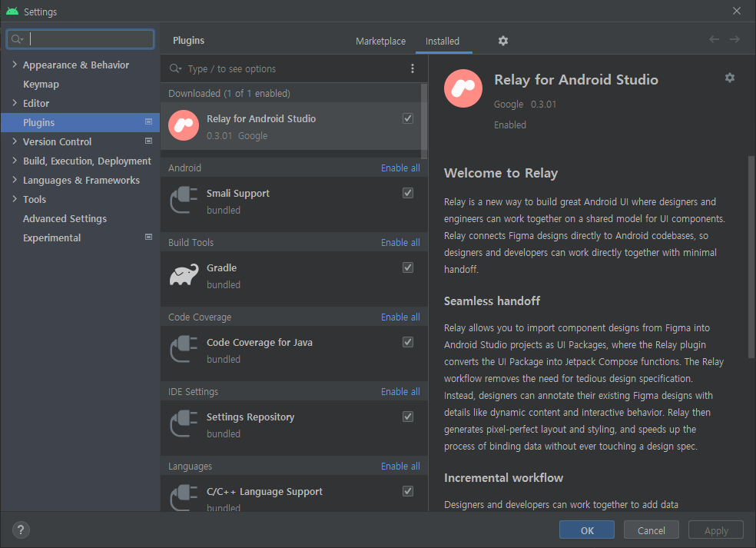Screen dimensions: 756x548
Task: Disable the Relay for Android Studio checkbox
Action: point(408,118)
